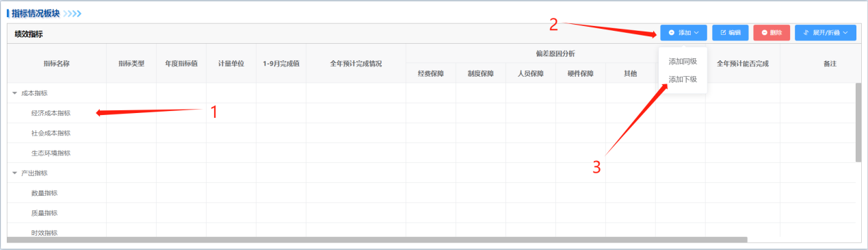
Task: Click the 人员保障 column header
Action: tap(531, 73)
